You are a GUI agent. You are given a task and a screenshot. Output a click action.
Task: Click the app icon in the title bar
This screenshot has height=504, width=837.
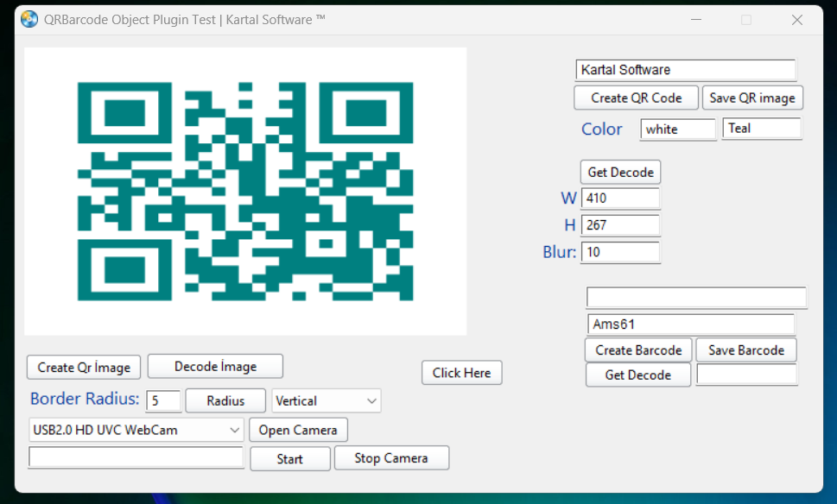click(29, 19)
